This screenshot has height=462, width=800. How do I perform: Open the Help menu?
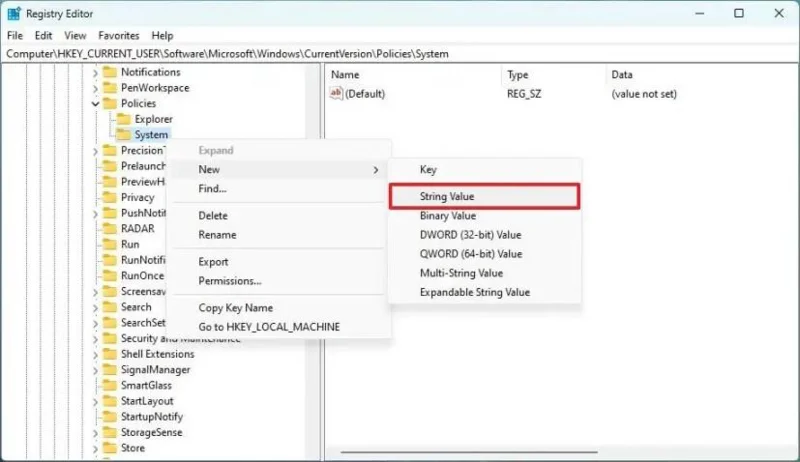(162, 36)
